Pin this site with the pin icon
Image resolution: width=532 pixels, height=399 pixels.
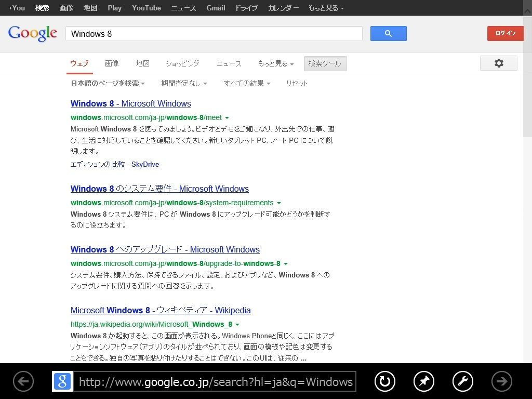pos(424,381)
